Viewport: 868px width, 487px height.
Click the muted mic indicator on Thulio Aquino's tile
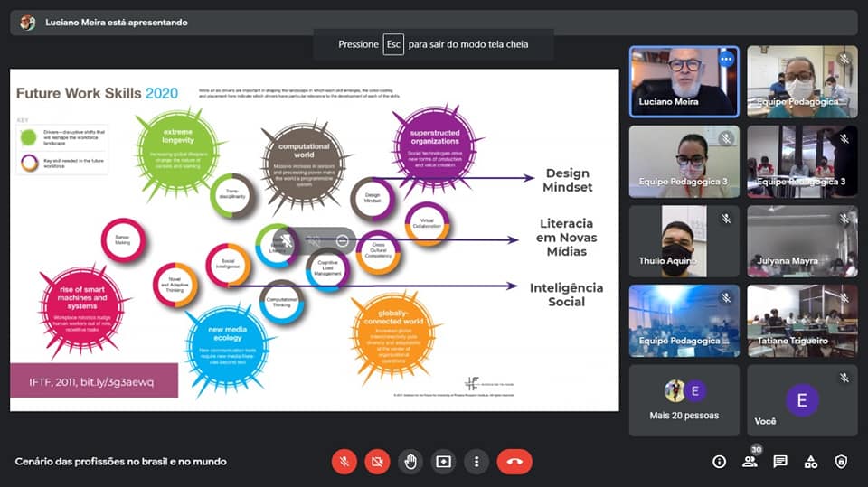coord(726,219)
